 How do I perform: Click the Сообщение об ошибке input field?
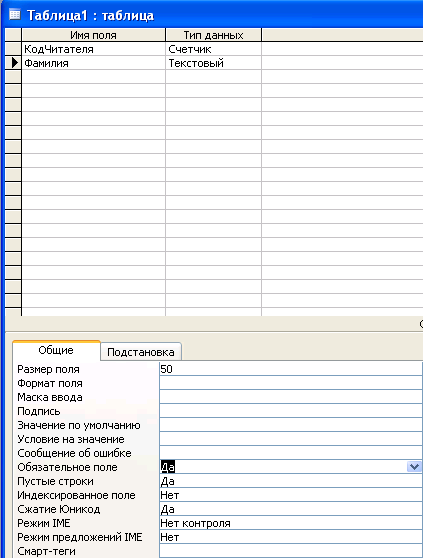click(x=291, y=453)
